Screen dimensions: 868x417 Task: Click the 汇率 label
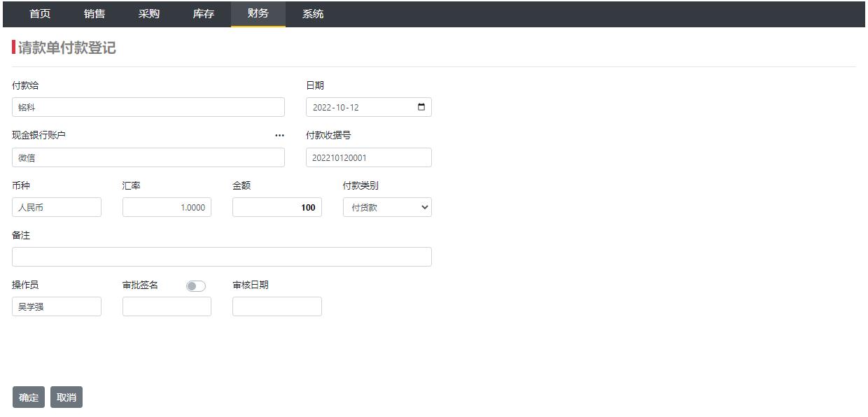click(x=132, y=185)
